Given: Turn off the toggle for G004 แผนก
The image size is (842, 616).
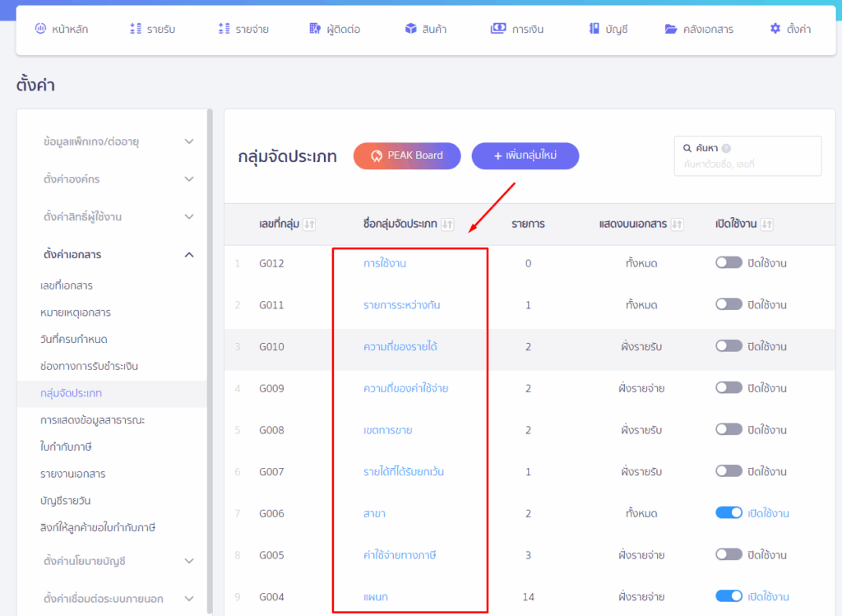Looking at the screenshot, I should (x=729, y=596).
